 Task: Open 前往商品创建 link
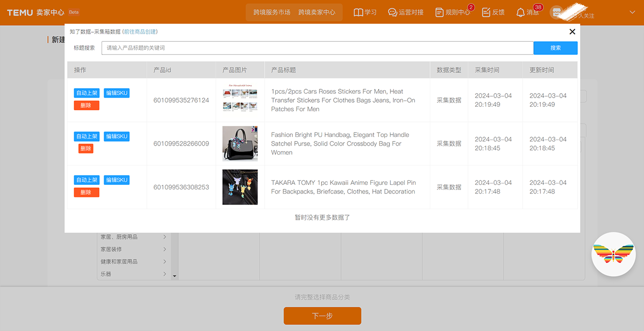(x=140, y=32)
